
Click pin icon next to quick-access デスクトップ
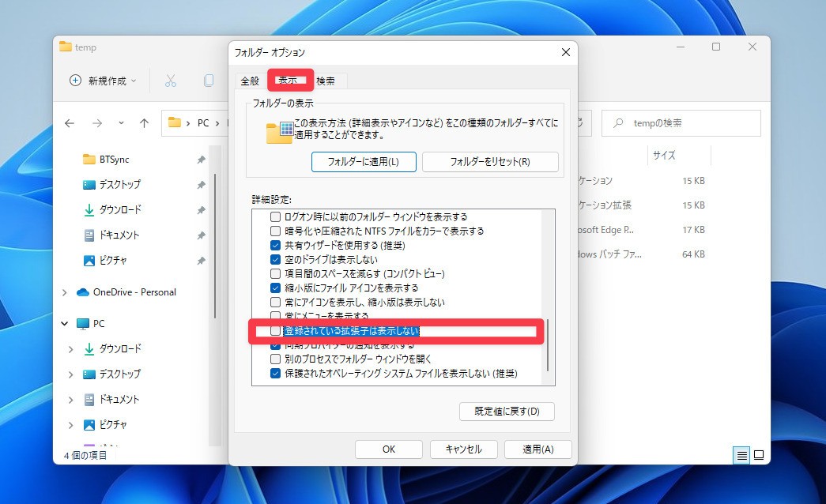pyautogui.click(x=201, y=185)
